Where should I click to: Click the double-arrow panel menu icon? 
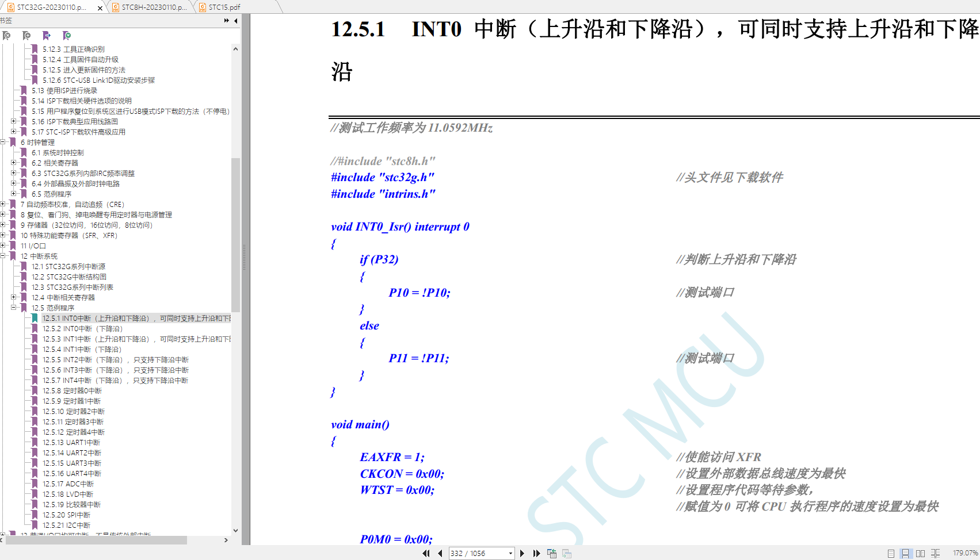click(x=227, y=21)
